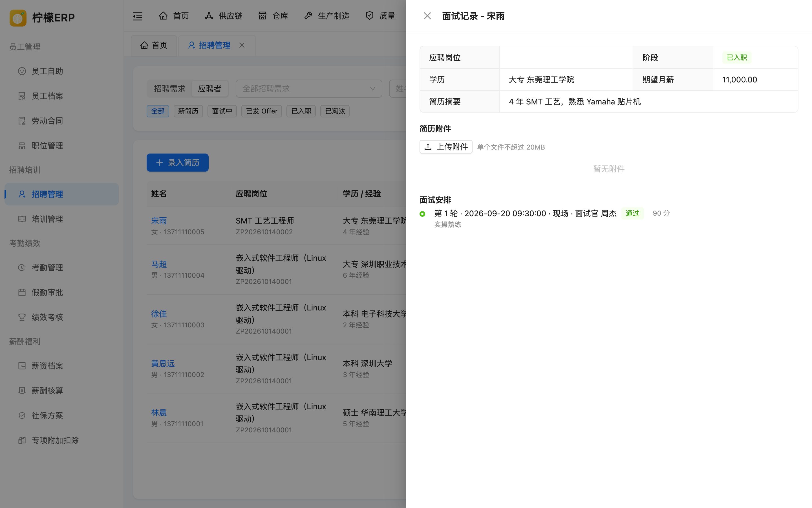Collapse the sidebar with the menu fold icon
Viewport: 812px width, 508px height.
click(x=138, y=16)
